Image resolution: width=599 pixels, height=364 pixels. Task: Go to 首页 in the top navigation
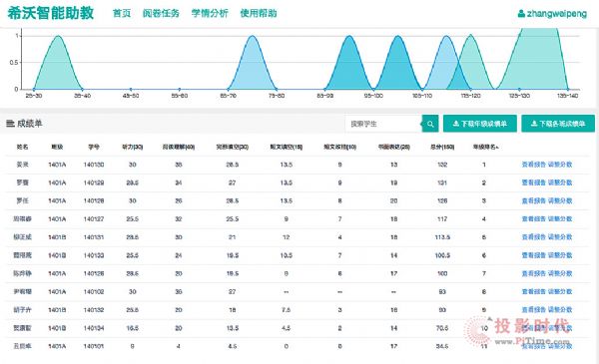pyautogui.click(x=122, y=13)
